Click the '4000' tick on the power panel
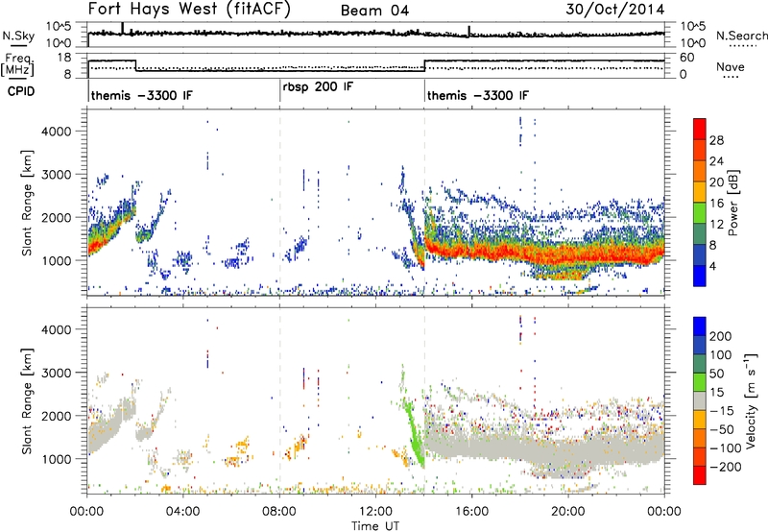The height and width of the screenshot is (532, 768). click(56, 132)
